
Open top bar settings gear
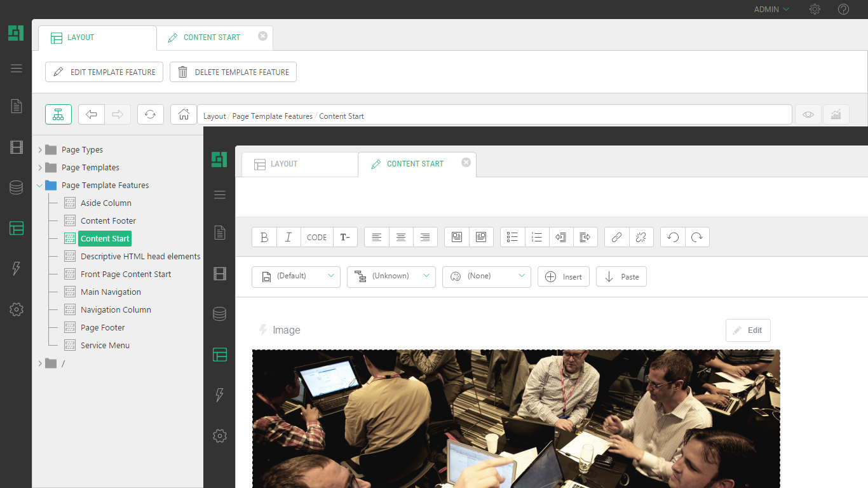pyautogui.click(x=815, y=10)
